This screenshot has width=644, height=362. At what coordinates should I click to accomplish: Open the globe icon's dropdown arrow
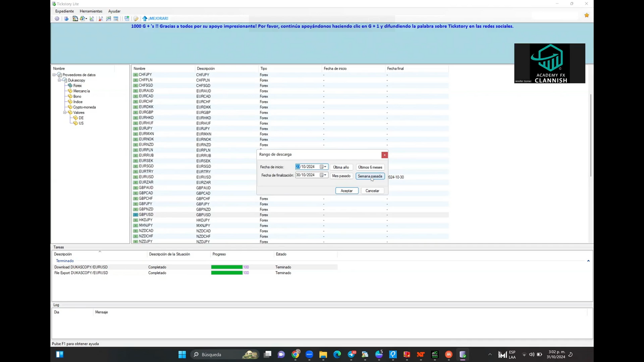[x=86, y=19]
